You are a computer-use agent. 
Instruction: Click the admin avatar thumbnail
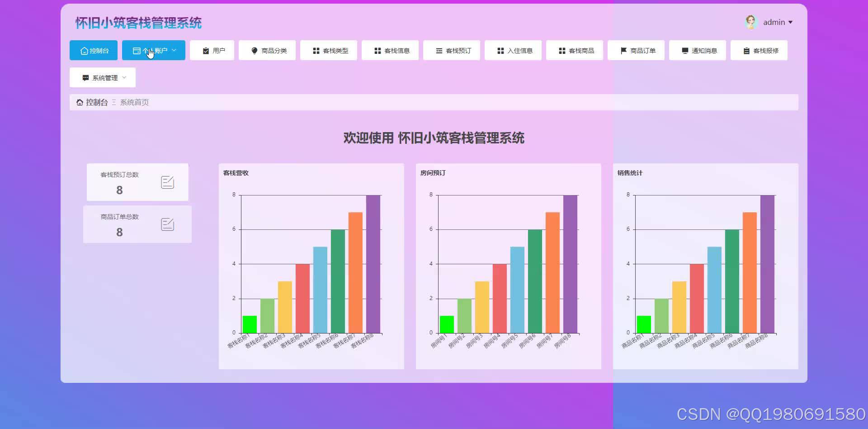[x=750, y=21]
